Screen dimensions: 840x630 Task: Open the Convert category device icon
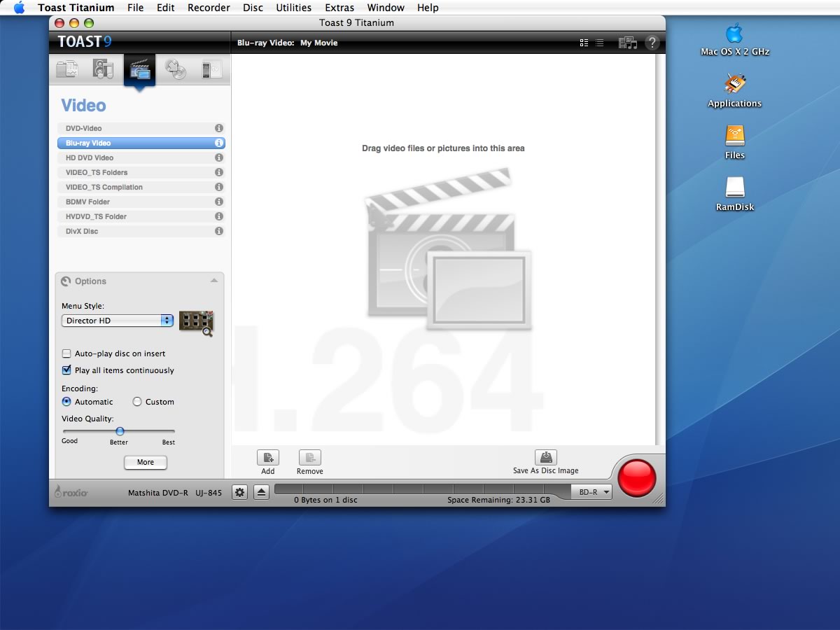coord(212,69)
